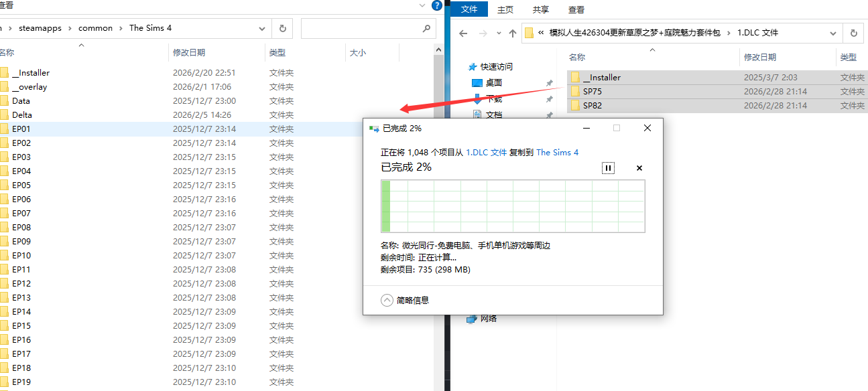868x391 pixels.
Task: Click EP04 folder name text
Action: point(21,171)
